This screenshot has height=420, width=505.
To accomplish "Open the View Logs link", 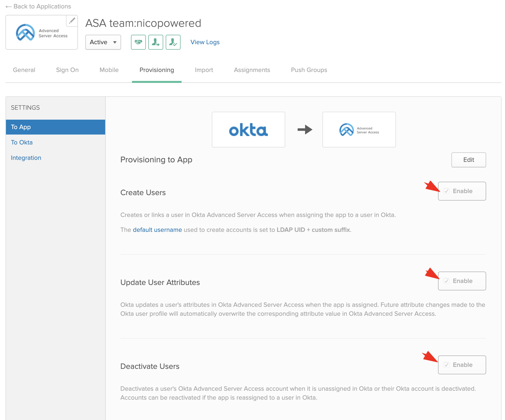I will pos(205,42).
